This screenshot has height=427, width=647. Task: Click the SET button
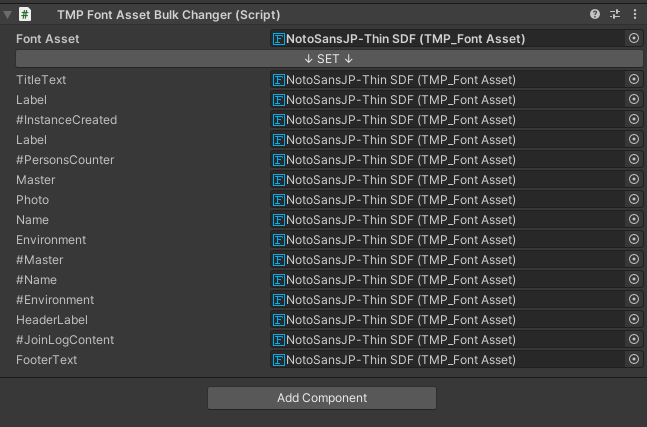click(x=329, y=59)
